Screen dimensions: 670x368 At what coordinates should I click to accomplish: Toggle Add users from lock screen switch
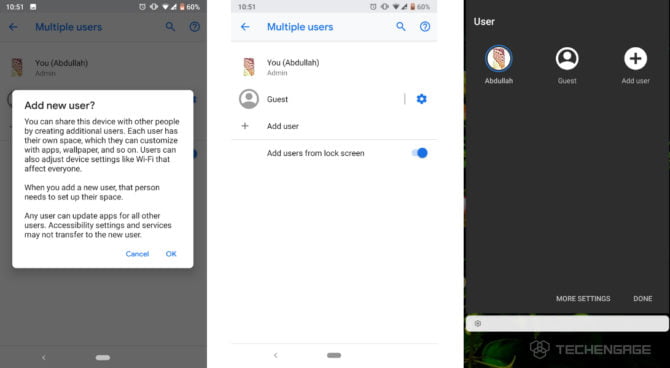tap(420, 153)
